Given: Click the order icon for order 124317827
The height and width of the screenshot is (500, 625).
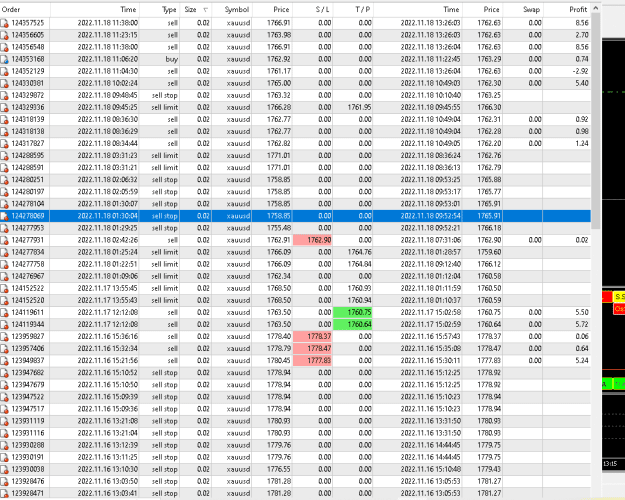Looking at the screenshot, I should (4, 144).
